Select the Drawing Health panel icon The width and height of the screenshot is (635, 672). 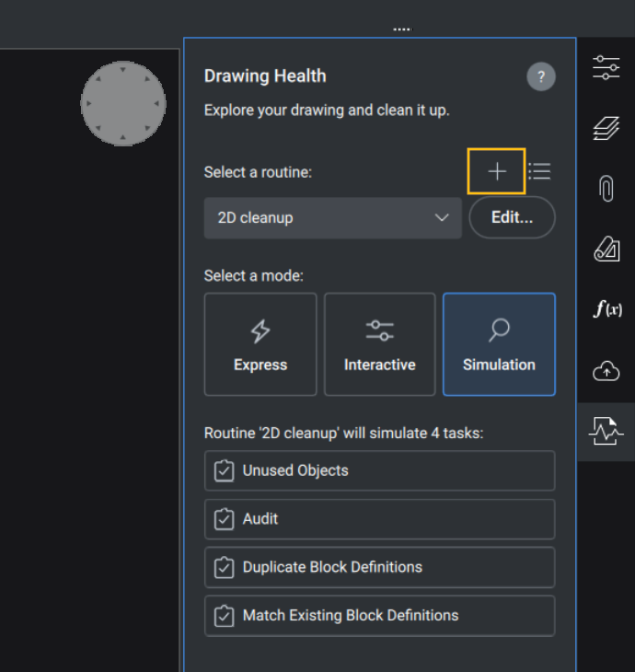pyautogui.click(x=606, y=432)
